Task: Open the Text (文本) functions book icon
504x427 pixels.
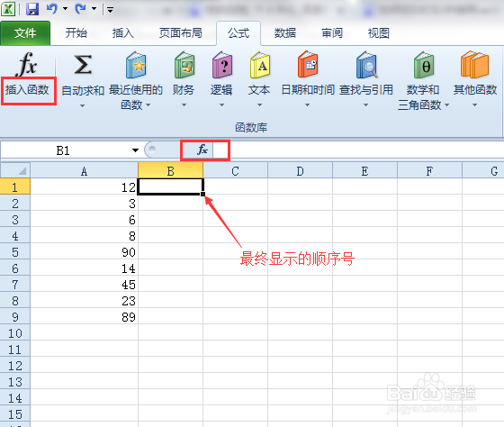Action: tap(260, 65)
